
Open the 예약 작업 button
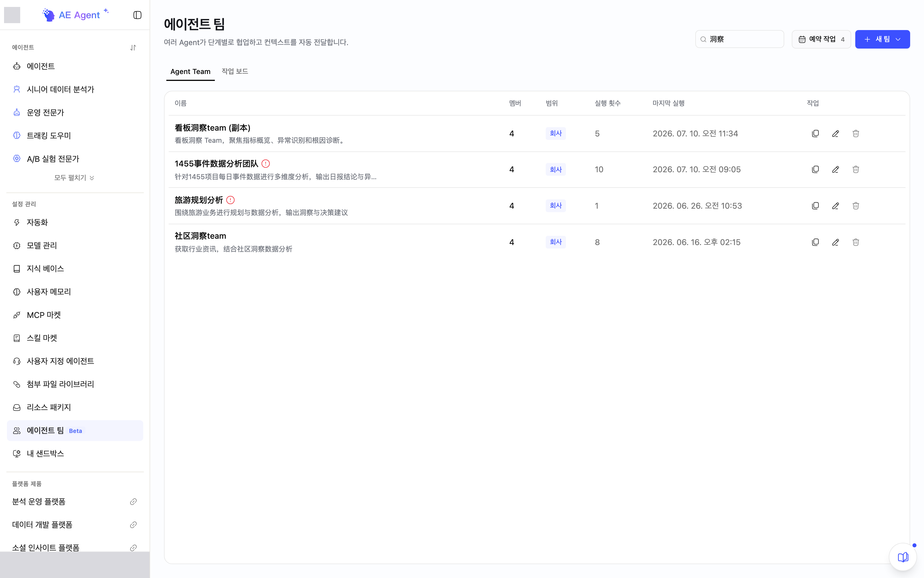coord(821,39)
